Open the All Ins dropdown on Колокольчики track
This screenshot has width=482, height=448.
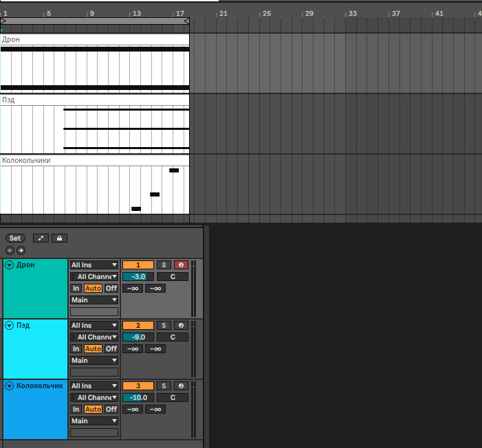[x=94, y=386]
